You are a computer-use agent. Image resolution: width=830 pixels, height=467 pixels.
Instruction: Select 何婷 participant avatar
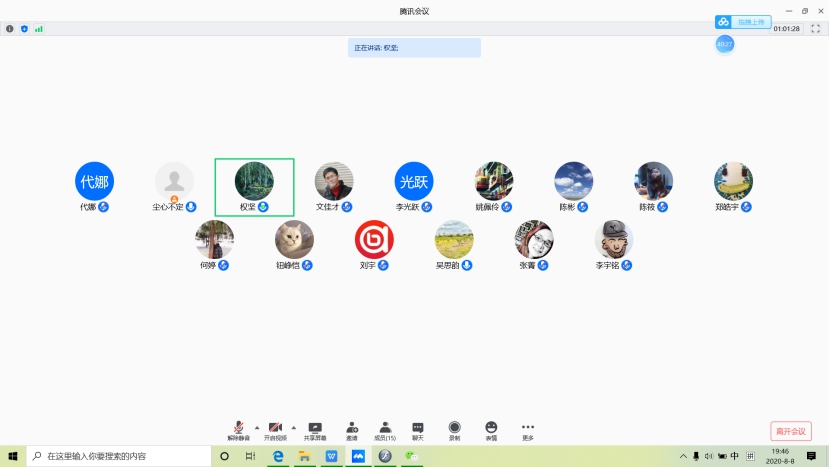tap(214, 239)
